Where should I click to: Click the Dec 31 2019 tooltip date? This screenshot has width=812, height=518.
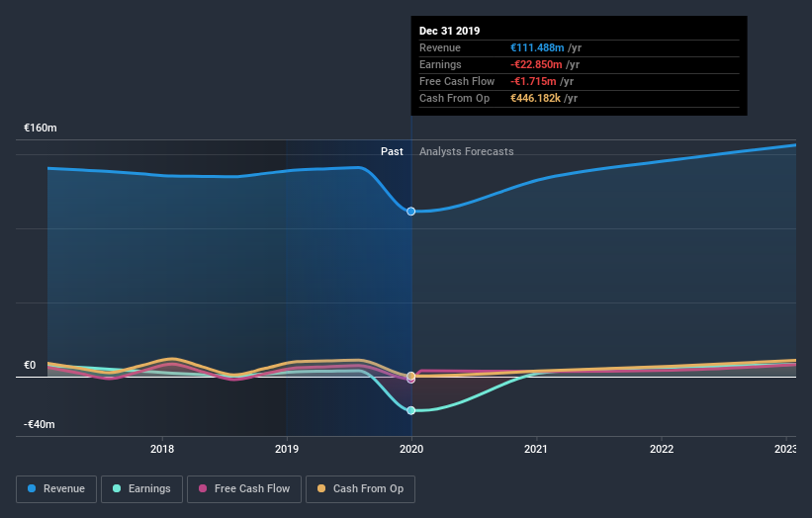(449, 31)
